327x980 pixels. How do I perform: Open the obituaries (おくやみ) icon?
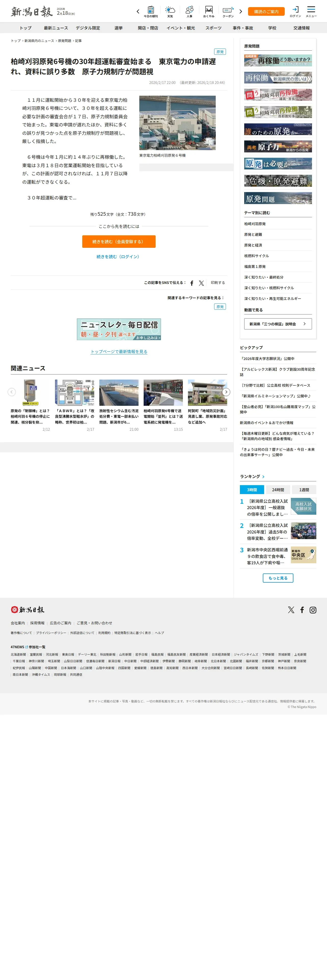click(209, 11)
